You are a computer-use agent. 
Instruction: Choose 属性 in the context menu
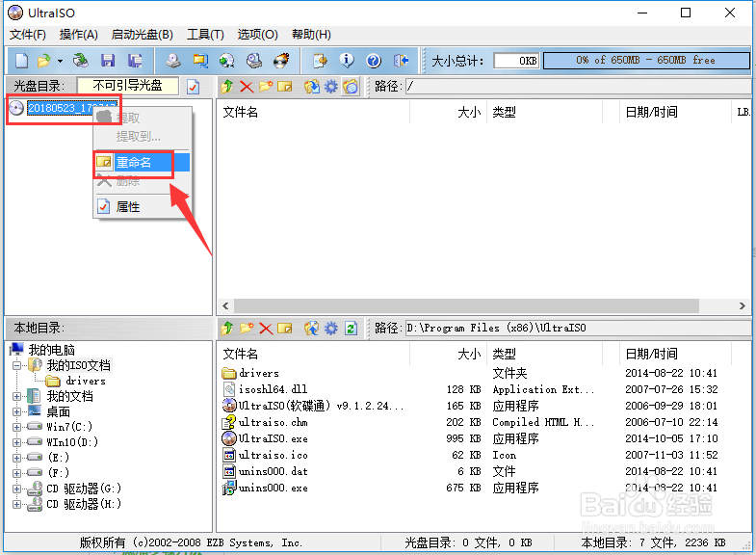click(142, 207)
